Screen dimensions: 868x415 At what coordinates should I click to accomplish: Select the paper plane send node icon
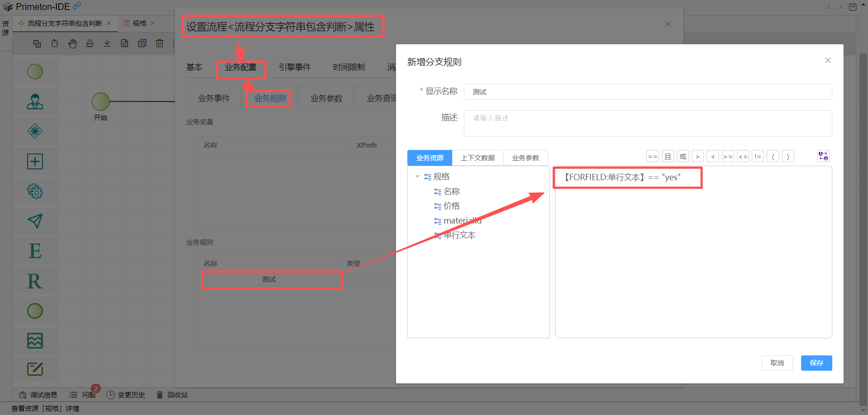35,221
